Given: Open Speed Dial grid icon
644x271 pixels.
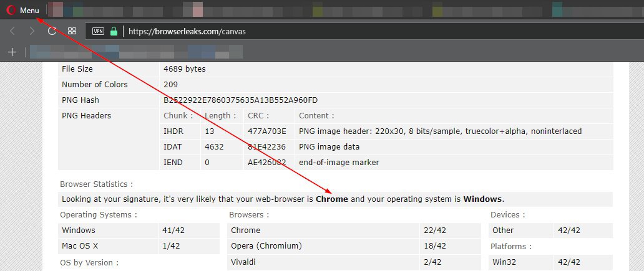Looking at the screenshot, I should pyautogui.click(x=72, y=31).
